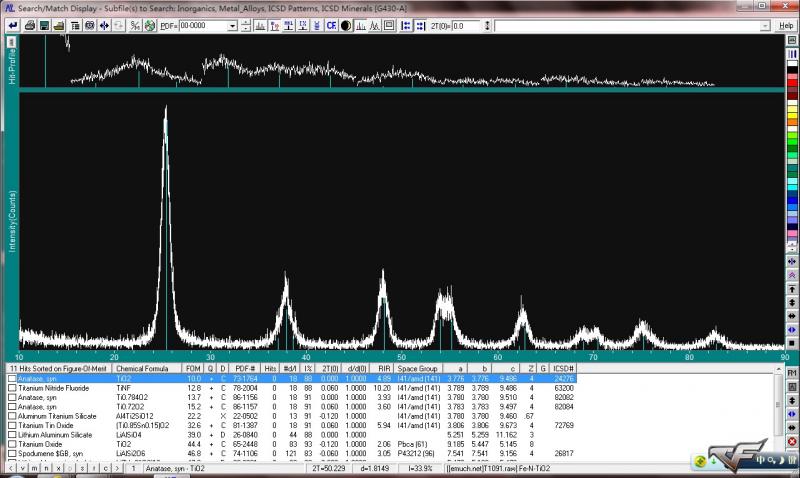Open the Help menu
This screenshot has height=478, width=800.
(787, 26)
